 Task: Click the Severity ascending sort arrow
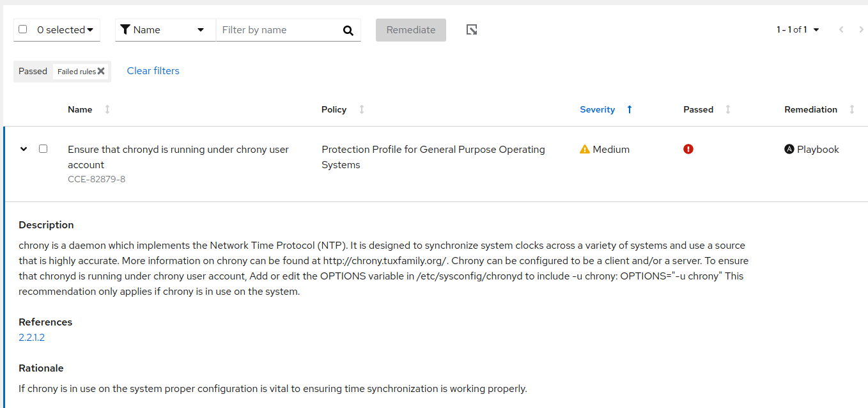630,109
